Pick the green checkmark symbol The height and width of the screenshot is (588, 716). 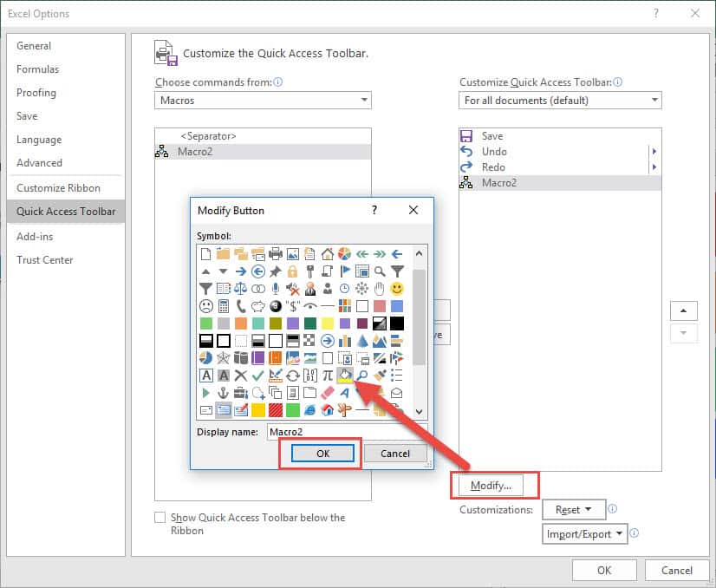258,376
